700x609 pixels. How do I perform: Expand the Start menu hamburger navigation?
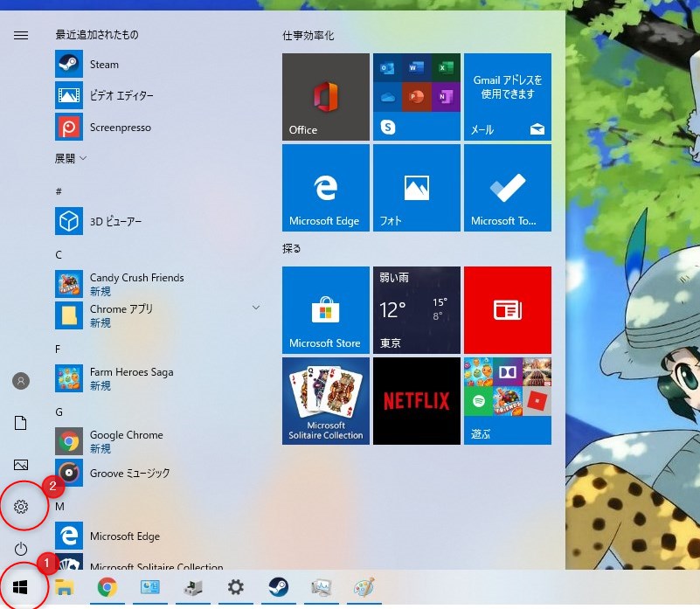[x=21, y=35]
